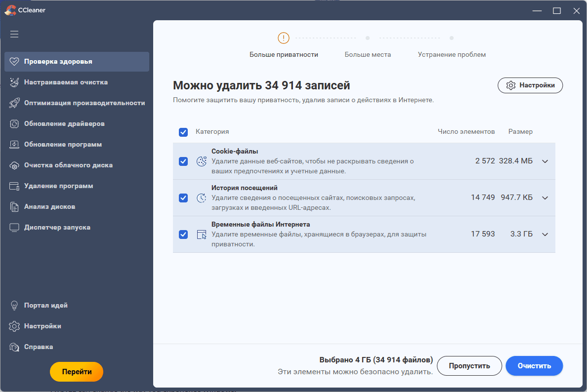Open Проверка здоровья section
This screenshot has height=392, width=587.
click(77, 61)
